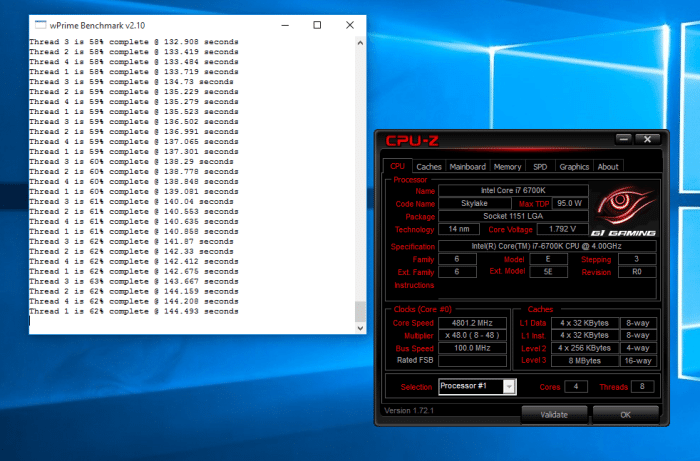Click the line ending 144.493 seconds
700x461 pixels.
(134, 311)
